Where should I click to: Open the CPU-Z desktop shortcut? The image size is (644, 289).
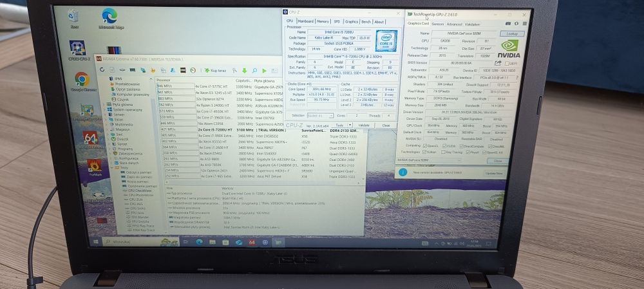(x=78, y=48)
